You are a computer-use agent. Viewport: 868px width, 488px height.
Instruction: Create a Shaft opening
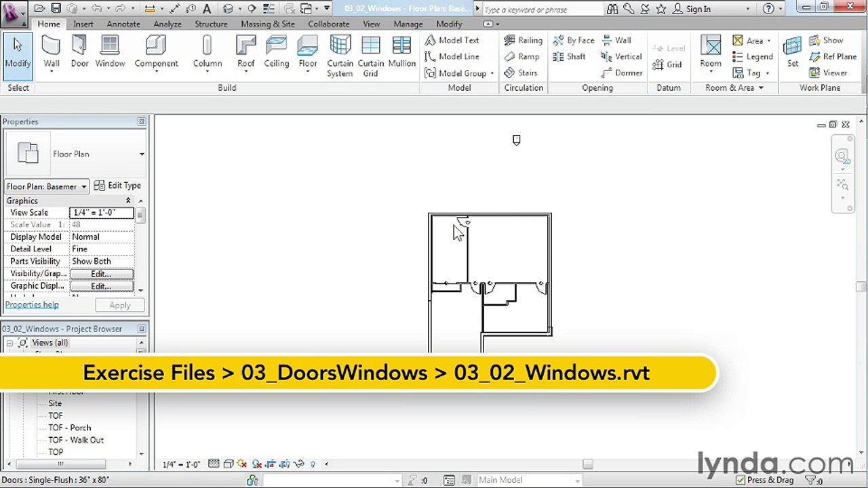click(x=569, y=56)
